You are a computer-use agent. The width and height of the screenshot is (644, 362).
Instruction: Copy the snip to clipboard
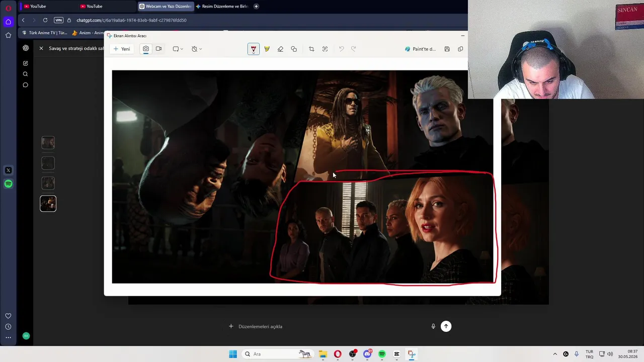(x=460, y=49)
